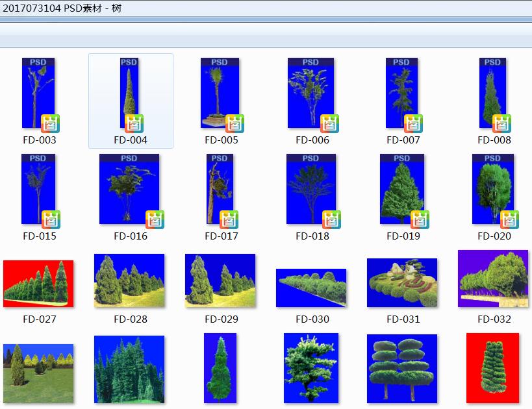Click the file name "FD-008"
Viewport: 532px width, 409px height.
pyautogui.click(x=494, y=140)
